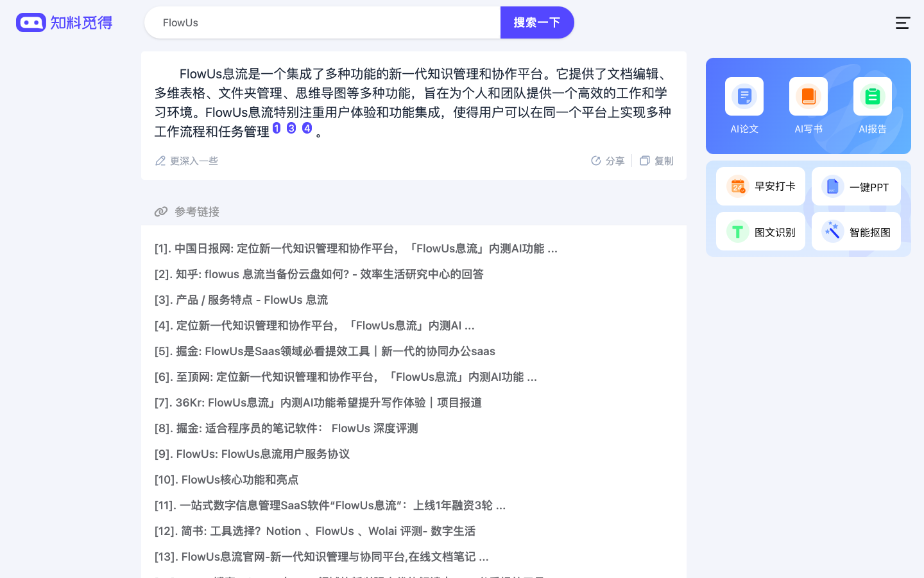Click citation badge number 1
The width and height of the screenshot is (924, 578).
[277, 128]
